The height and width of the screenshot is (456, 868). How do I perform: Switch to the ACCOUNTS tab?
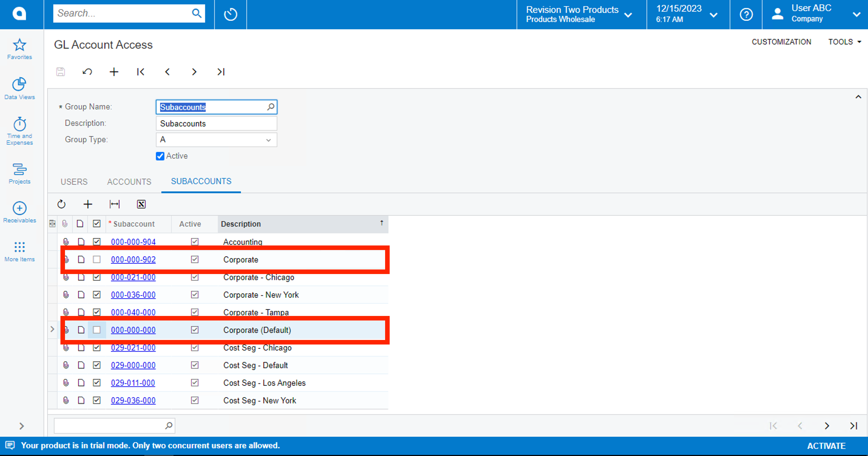[129, 182]
